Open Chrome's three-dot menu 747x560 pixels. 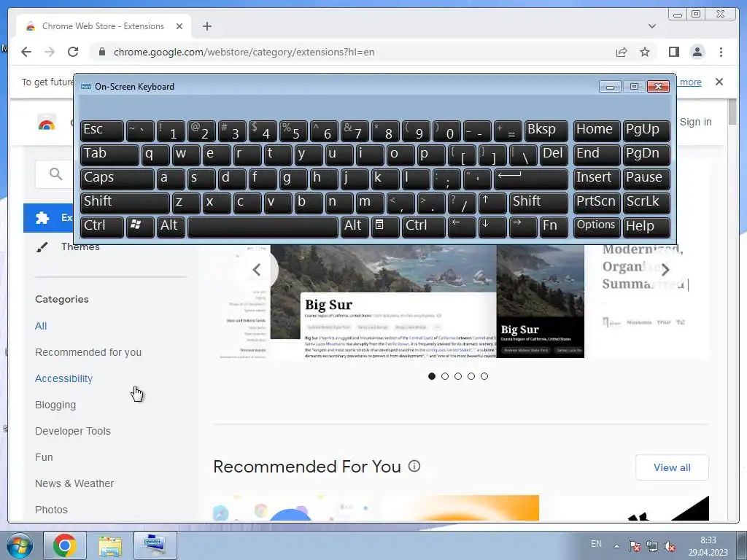721,52
